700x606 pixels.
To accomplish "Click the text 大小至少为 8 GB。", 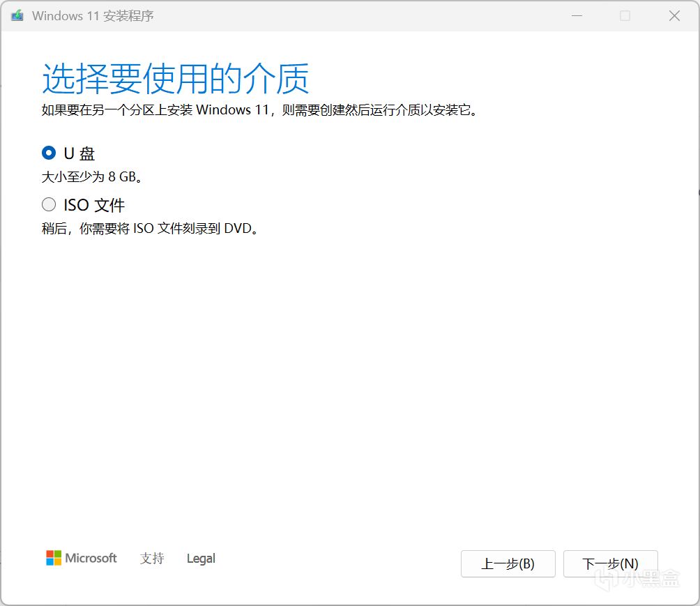I will tap(92, 177).
